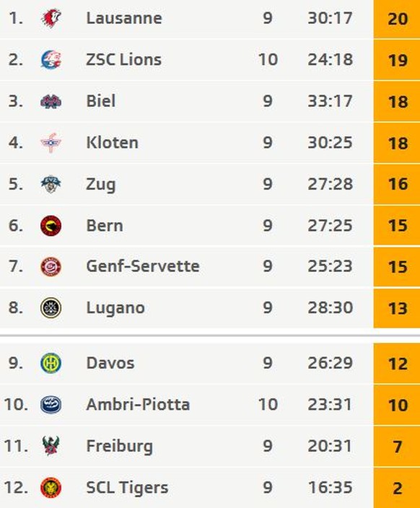Click SCL Tigers' orange 2 points cell

[397, 488]
